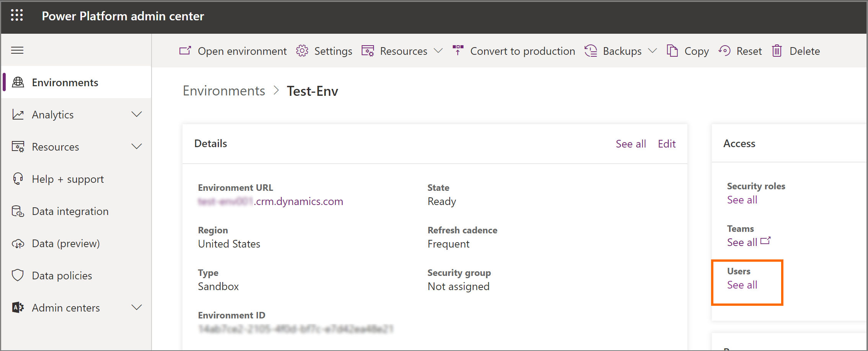868x351 pixels.
Task: Click the Teams external link icon
Action: 765,241
